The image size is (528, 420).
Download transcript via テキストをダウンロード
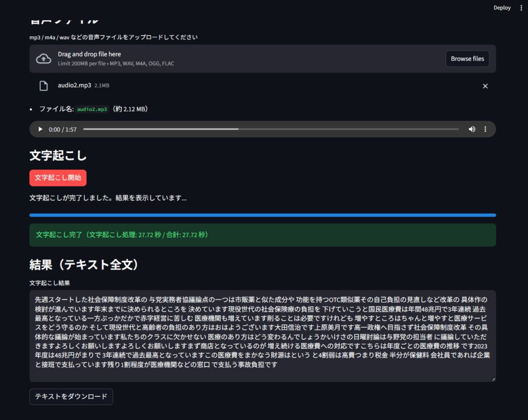71,396
